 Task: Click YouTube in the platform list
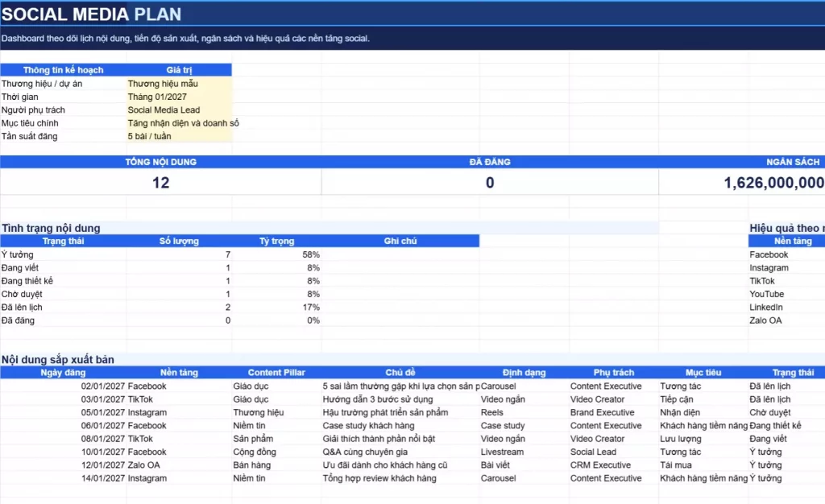767,294
